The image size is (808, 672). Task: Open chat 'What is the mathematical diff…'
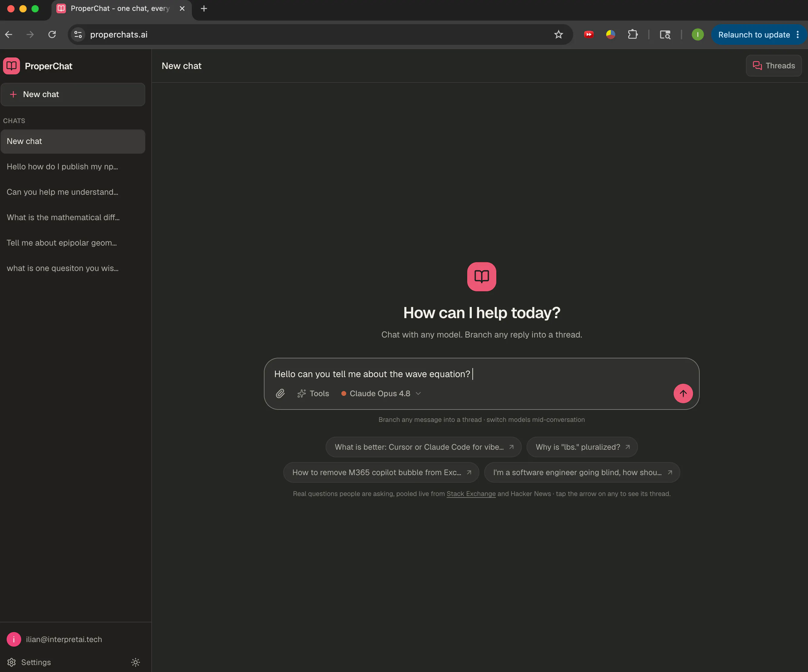pyautogui.click(x=73, y=217)
